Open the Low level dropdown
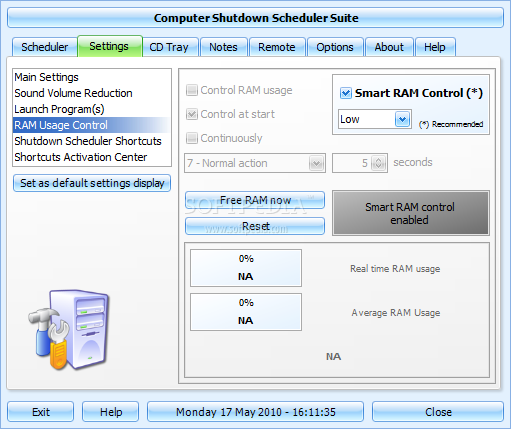 click(x=375, y=119)
